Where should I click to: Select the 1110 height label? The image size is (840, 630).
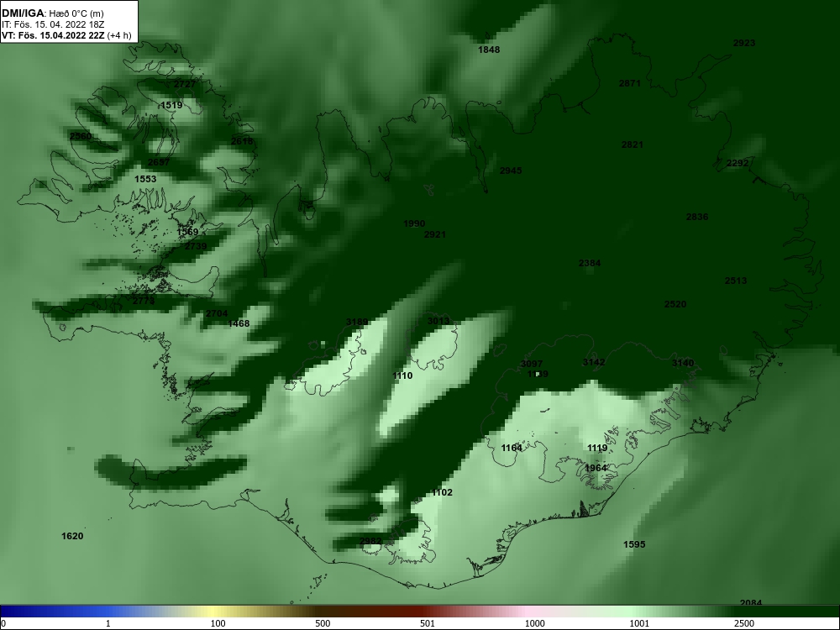pyautogui.click(x=402, y=376)
